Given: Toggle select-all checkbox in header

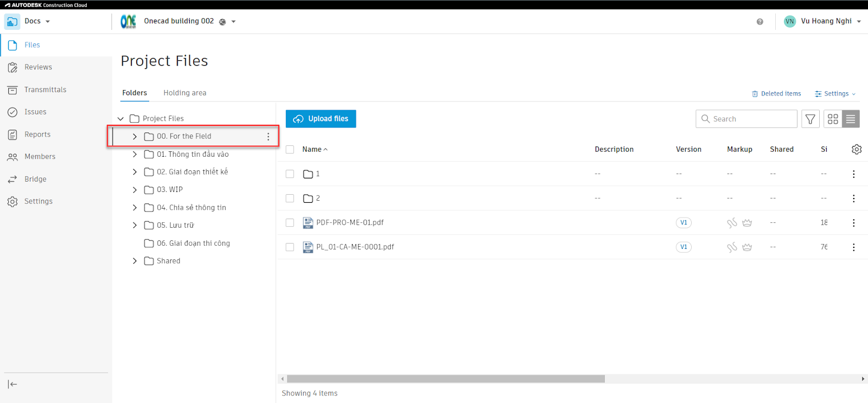Looking at the screenshot, I should (x=290, y=149).
